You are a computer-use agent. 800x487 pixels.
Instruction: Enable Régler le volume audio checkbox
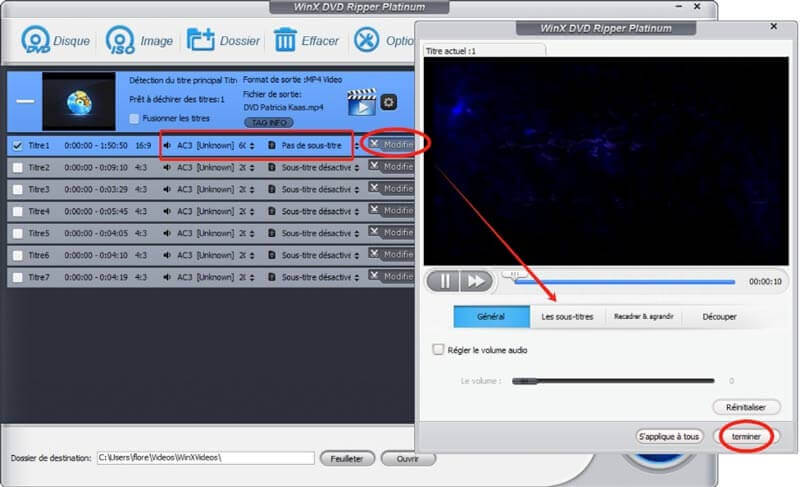(x=438, y=349)
